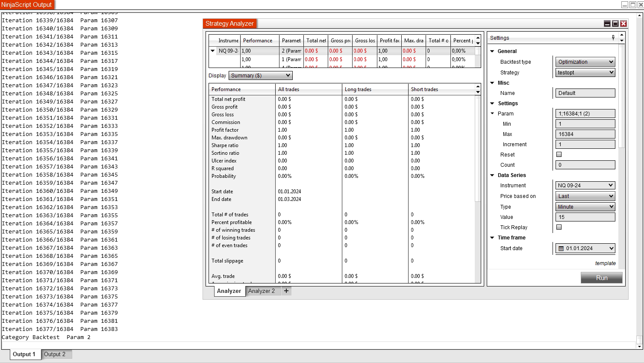The width and height of the screenshot is (644, 363).
Task: Open the Backtest type dropdown
Action: pos(585,62)
